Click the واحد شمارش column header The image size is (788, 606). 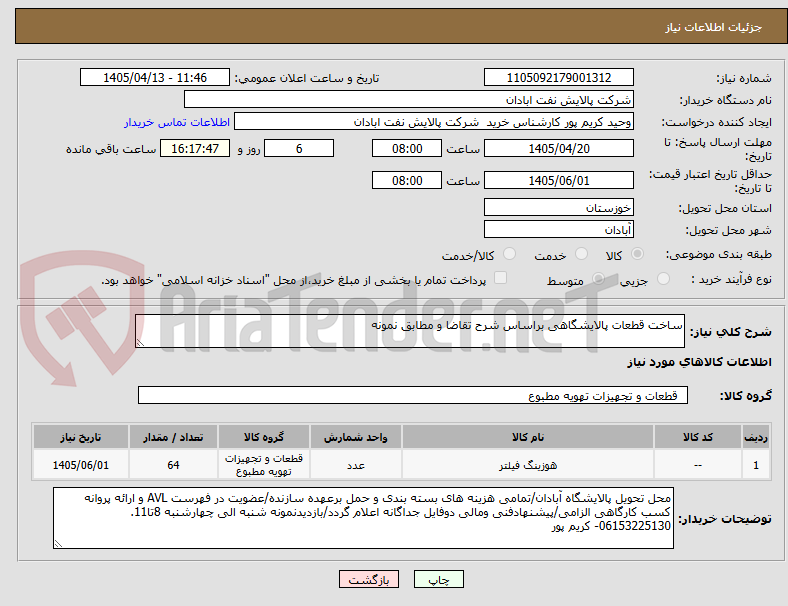point(356,437)
